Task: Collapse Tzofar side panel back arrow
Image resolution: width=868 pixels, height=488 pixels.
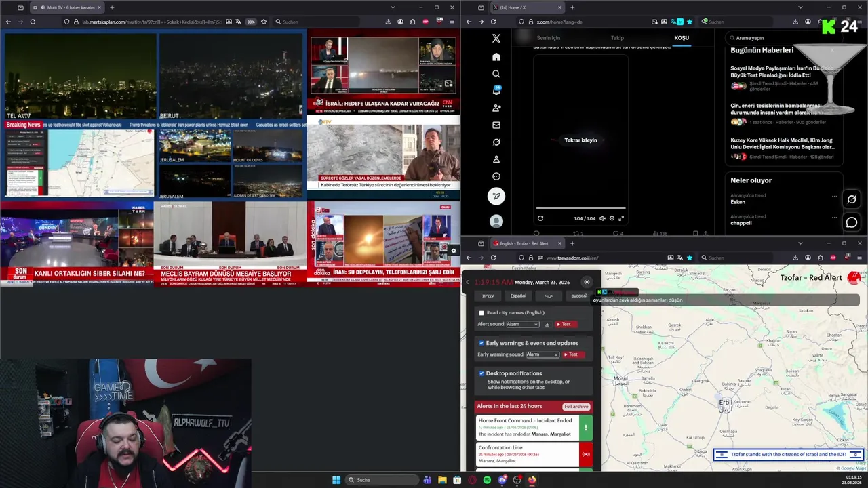Action: (x=467, y=282)
